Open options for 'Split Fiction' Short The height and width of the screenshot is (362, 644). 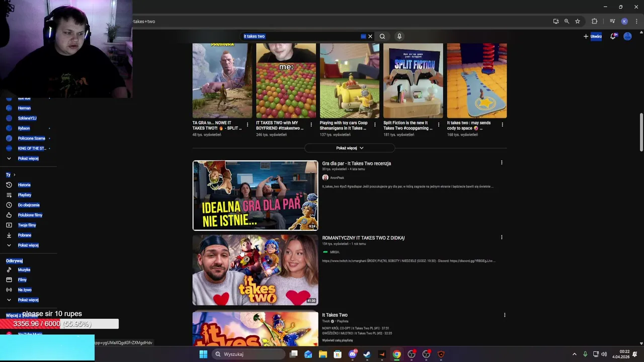pyautogui.click(x=438, y=125)
